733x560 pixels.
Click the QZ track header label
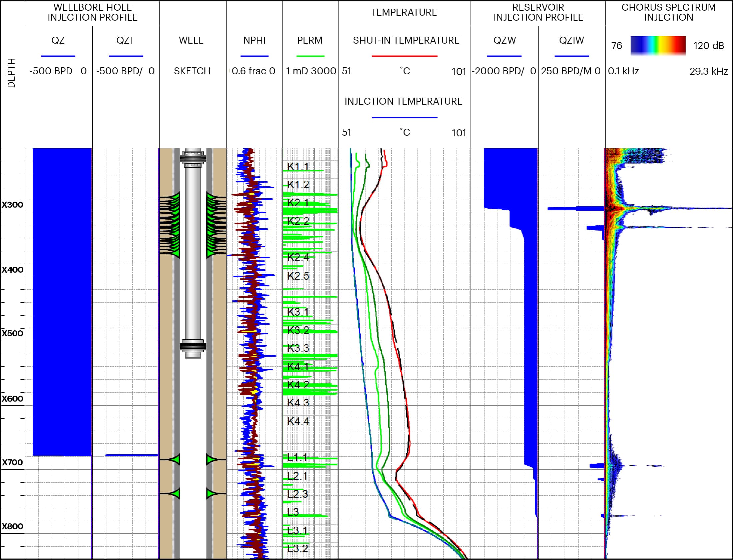point(58,40)
